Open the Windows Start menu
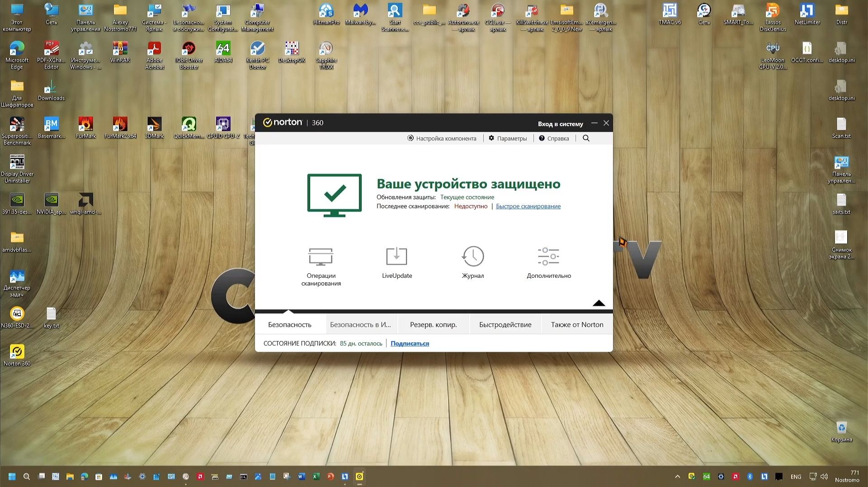The width and height of the screenshot is (868, 487). pos(12,477)
